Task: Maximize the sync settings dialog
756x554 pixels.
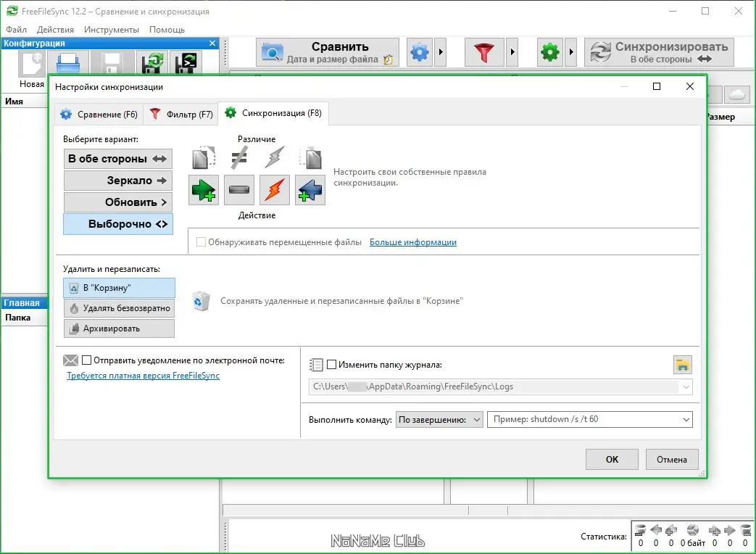Action: pos(656,86)
